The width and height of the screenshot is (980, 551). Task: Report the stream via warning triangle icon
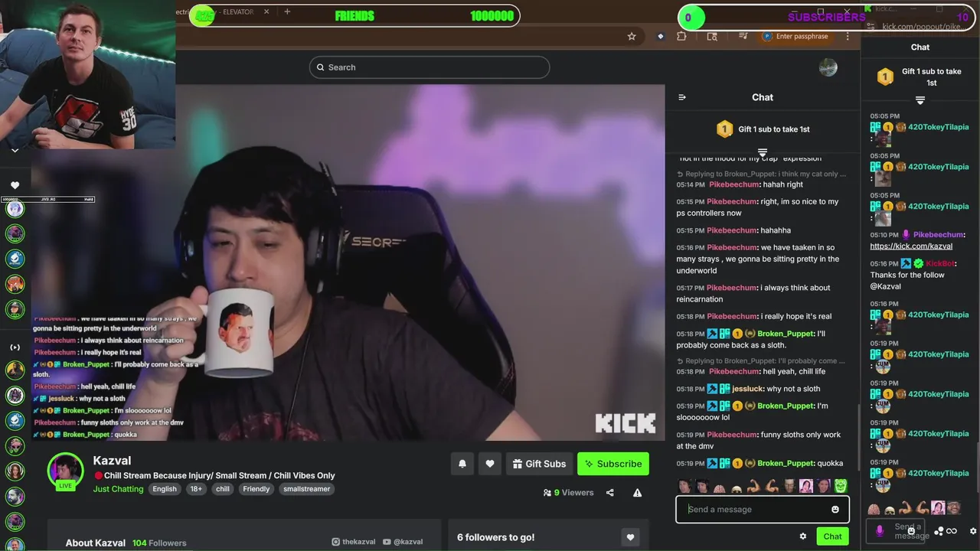[637, 493]
